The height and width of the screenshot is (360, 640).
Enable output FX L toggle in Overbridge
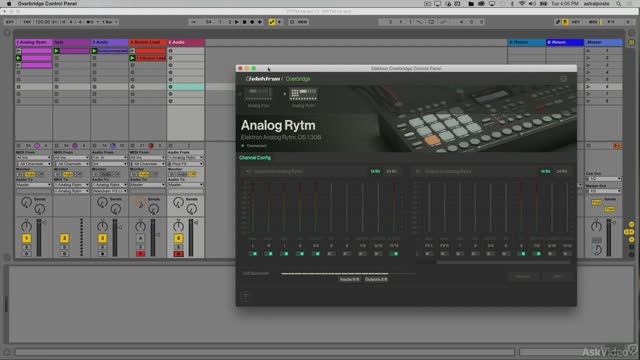pos(429,254)
